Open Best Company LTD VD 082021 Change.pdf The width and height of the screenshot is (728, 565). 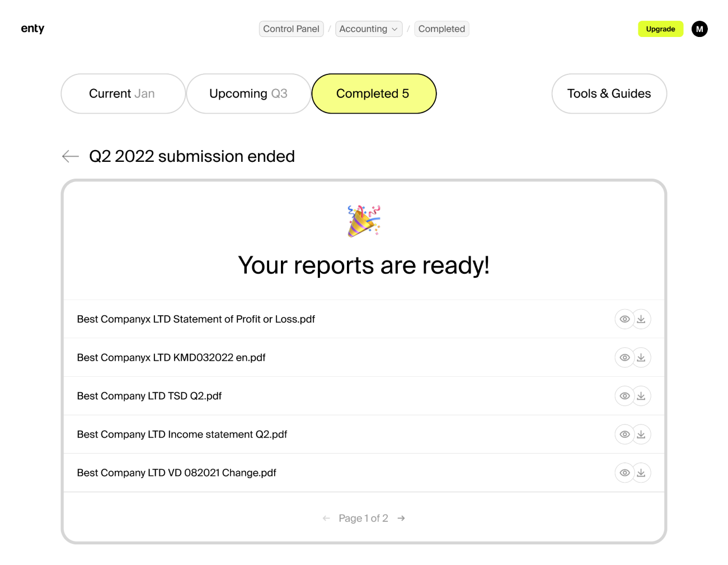point(177,473)
